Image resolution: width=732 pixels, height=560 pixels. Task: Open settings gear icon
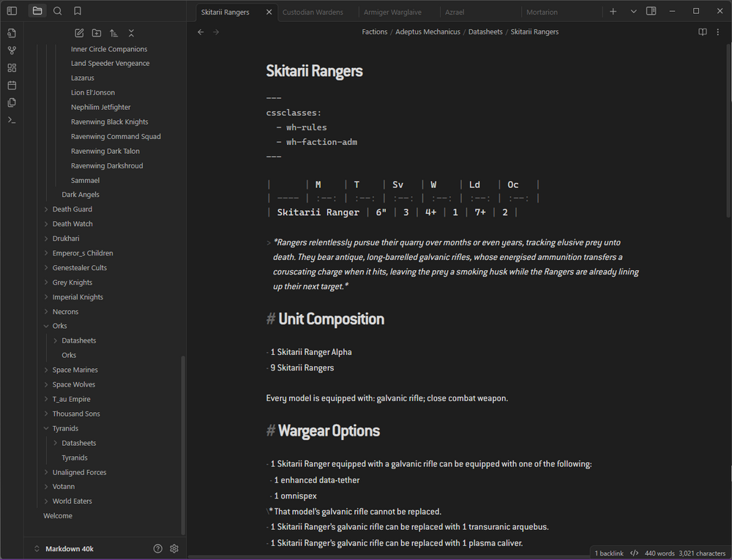pos(174,548)
